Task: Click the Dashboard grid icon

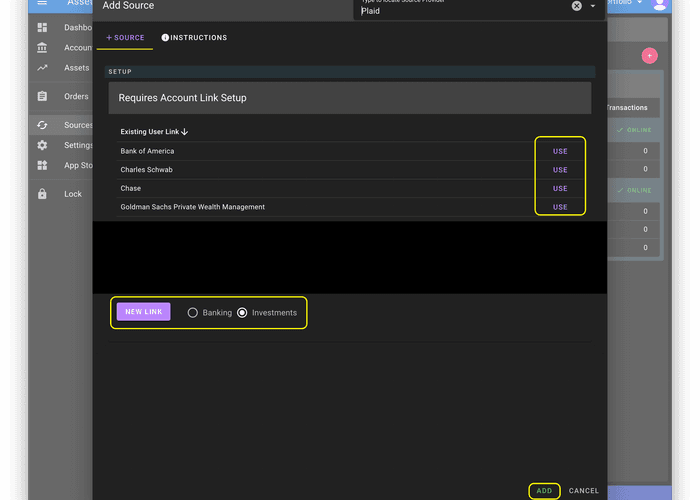Action: (x=42, y=28)
